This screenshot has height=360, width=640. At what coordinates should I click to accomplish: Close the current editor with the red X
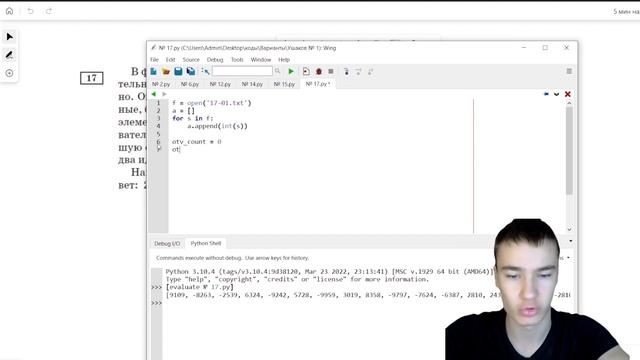click(x=567, y=94)
